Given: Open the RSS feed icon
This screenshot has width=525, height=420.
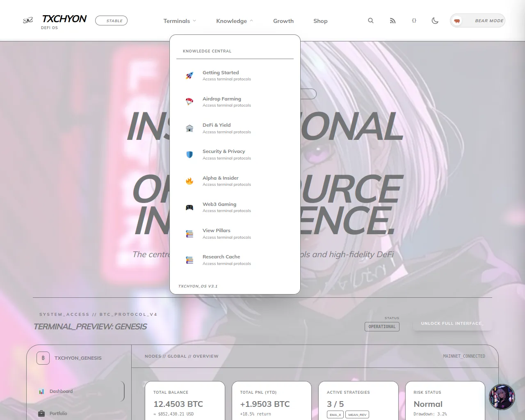Looking at the screenshot, I should [x=393, y=21].
